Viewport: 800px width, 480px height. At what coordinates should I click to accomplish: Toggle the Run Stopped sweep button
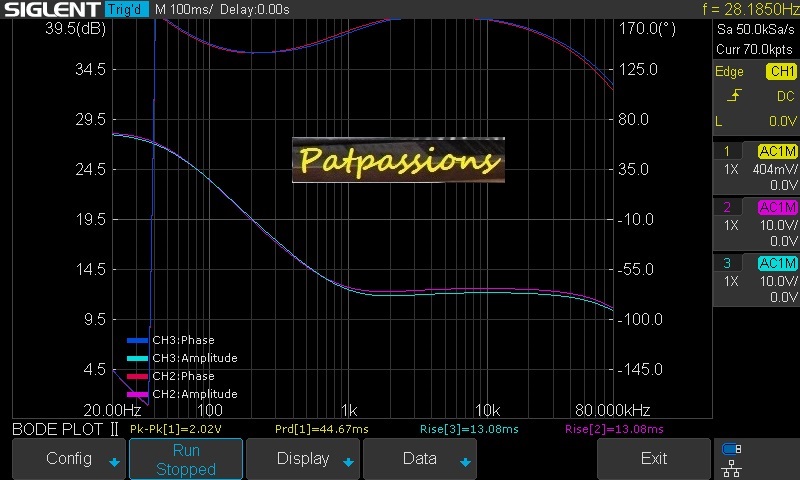(x=186, y=459)
